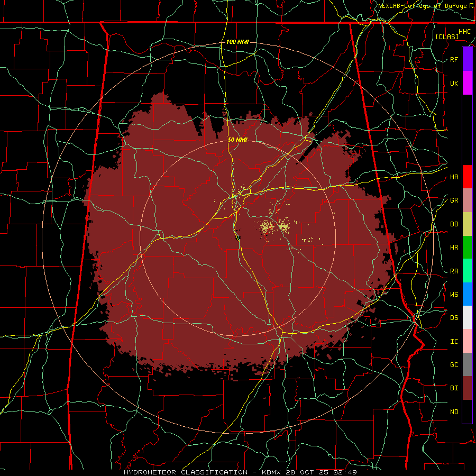Screen dimensions: 476x476
Task: Click the "GC" legend label
Action: pyautogui.click(x=454, y=365)
